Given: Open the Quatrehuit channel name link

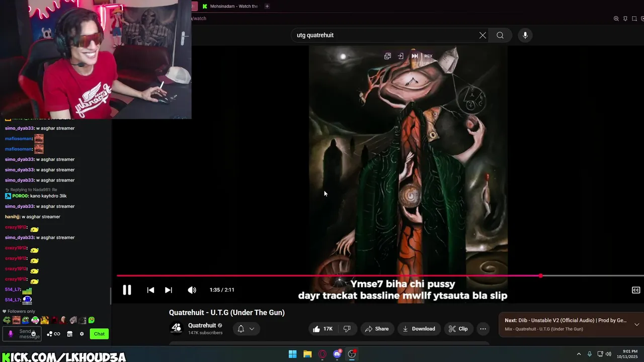Looking at the screenshot, I should tap(202, 325).
